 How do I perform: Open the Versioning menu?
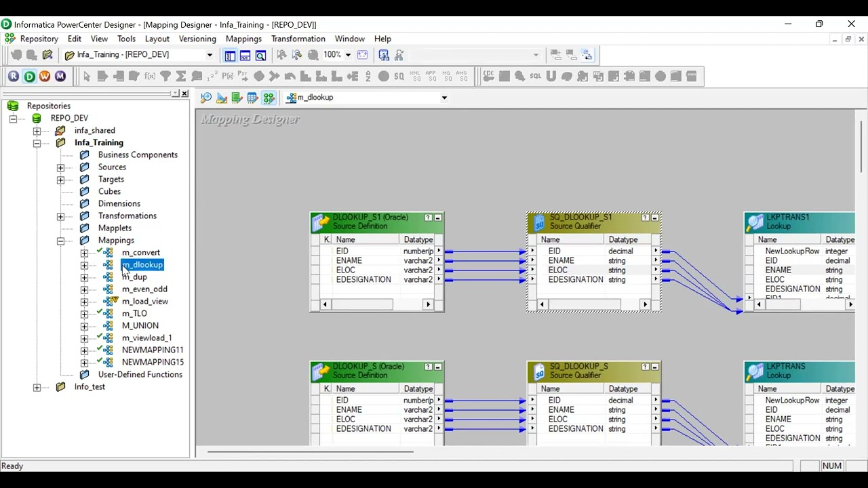tap(197, 39)
